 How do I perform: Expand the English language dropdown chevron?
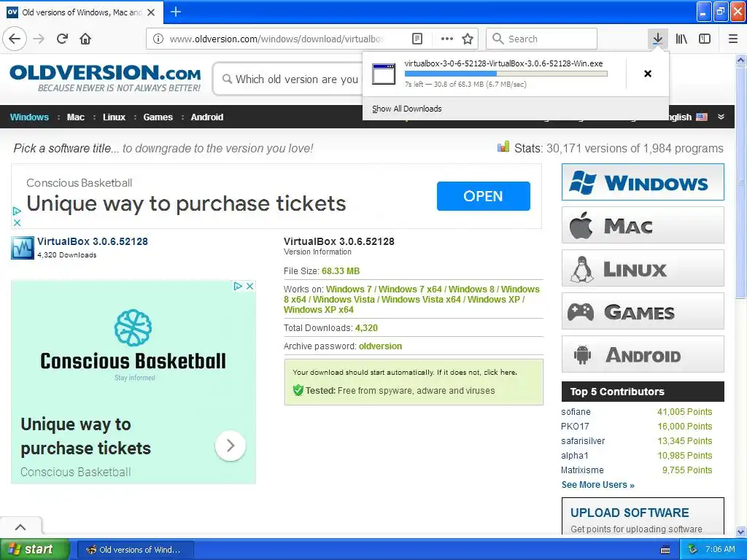click(721, 117)
